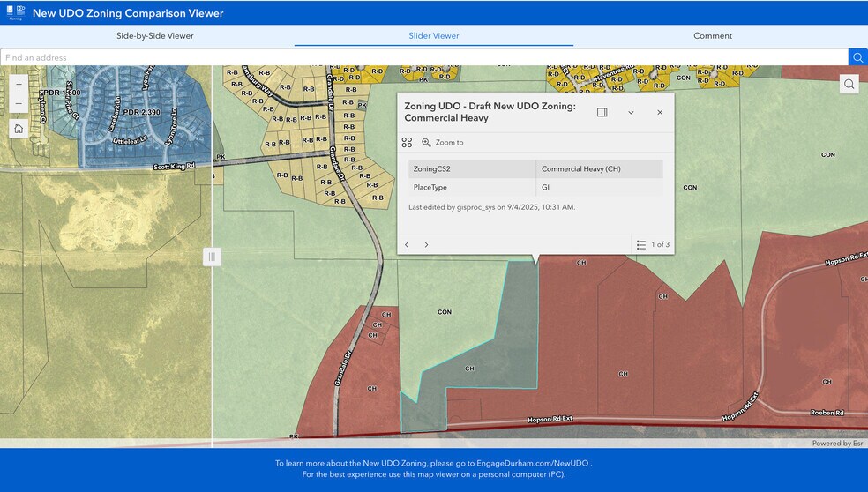Open popup actions menu with four circles
The image size is (868, 492).
pyautogui.click(x=407, y=142)
